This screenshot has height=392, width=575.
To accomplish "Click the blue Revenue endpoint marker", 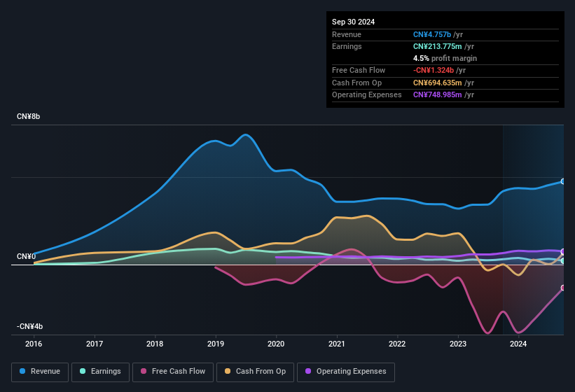I will pos(563,181).
